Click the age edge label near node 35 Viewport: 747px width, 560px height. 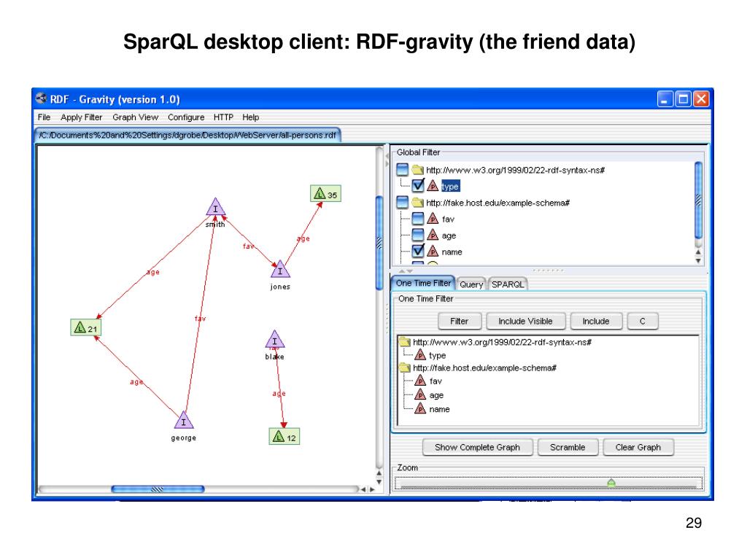point(303,238)
